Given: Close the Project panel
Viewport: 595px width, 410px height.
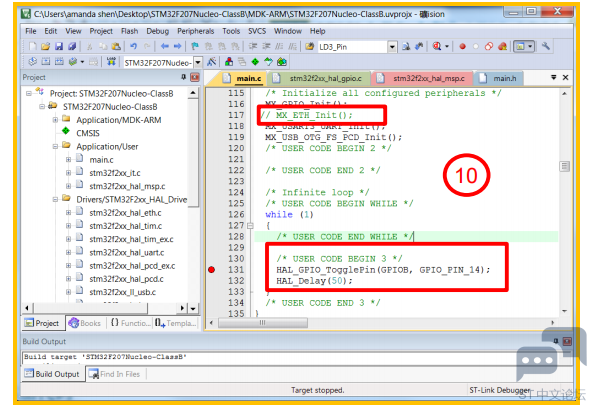Looking at the screenshot, I should tap(195, 77).
